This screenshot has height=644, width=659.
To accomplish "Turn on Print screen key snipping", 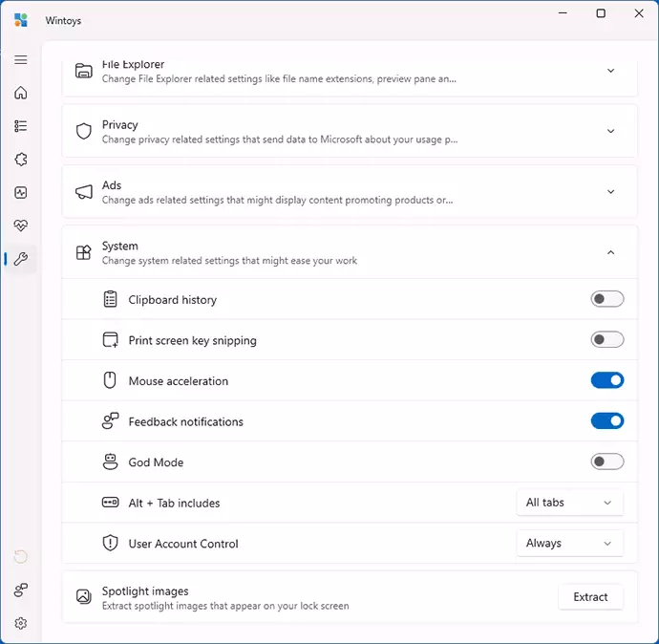I will 606,339.
